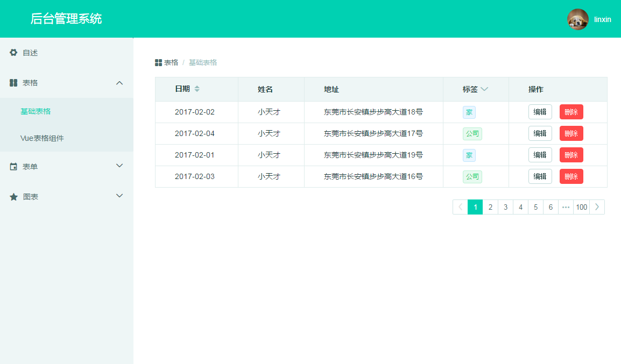This screenshot has width=621, height=364.
Task: Click the previous page left arrow
Action: (460, 207)
